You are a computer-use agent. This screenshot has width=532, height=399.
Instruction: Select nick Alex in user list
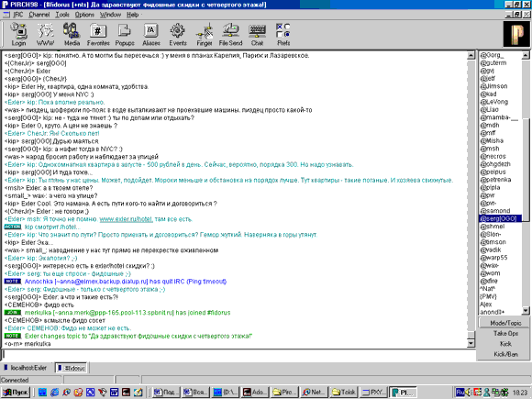click(486, 305)
